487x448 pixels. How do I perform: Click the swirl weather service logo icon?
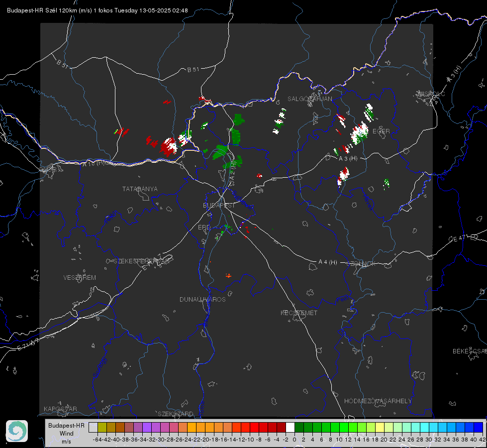click(17, 431)
